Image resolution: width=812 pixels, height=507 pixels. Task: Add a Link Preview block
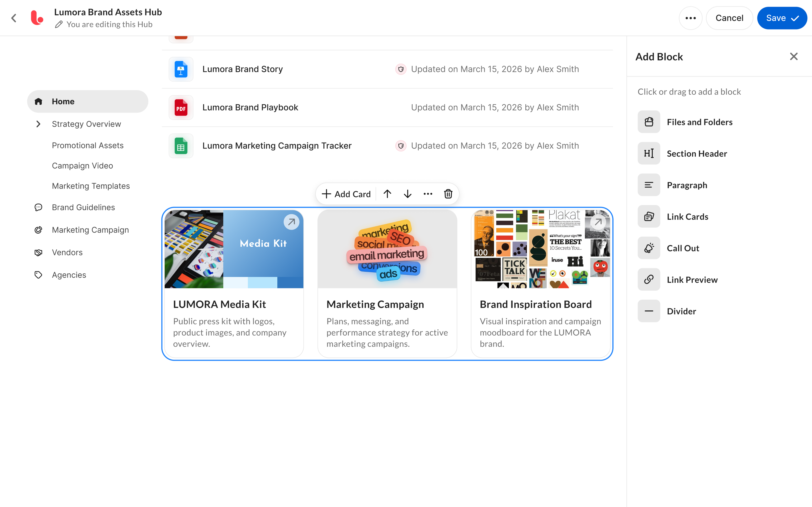pos(692,280)
